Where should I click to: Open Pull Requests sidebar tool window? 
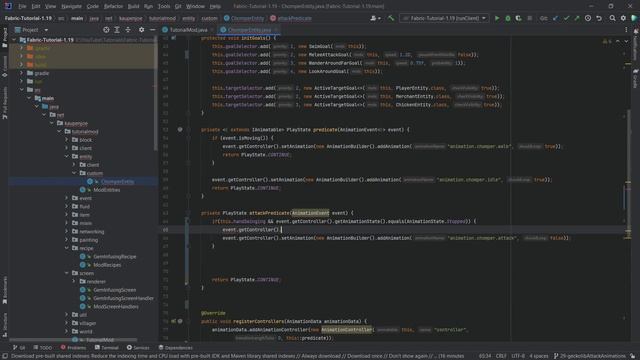click(4, 103)
